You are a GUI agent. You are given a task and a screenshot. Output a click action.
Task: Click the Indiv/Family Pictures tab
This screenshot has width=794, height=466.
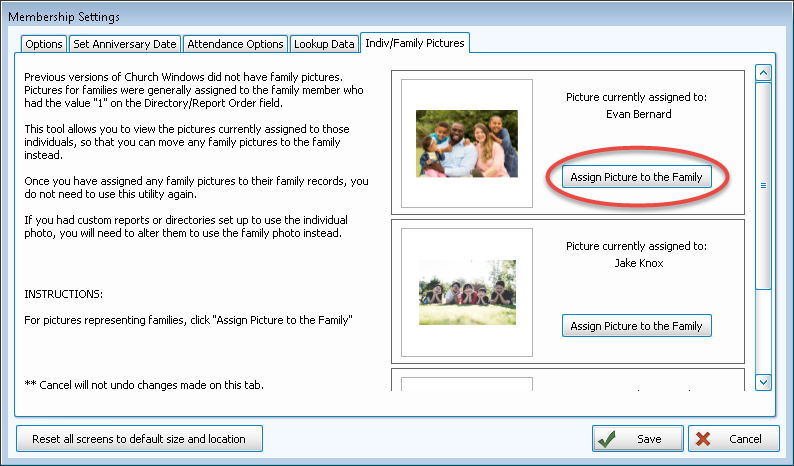(416, 43)
